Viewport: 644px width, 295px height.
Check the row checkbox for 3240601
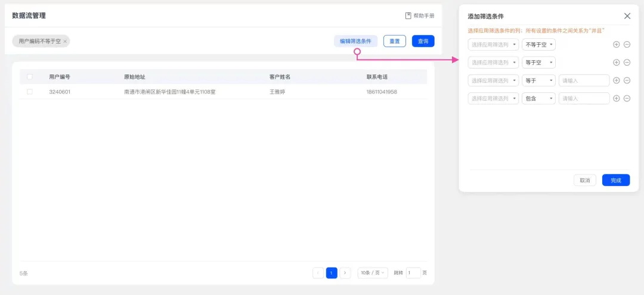click(30, 92)
